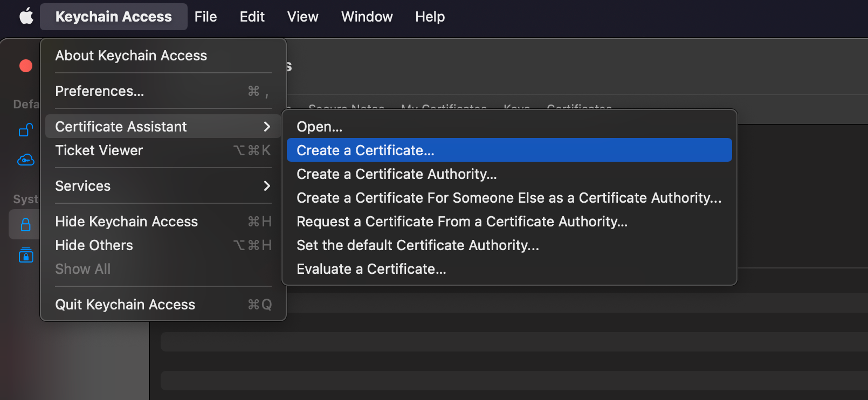This screenshot has height=400, width=868.
Task: Choose Set the default Certificate Authority…
Action: tap(509, 245)
